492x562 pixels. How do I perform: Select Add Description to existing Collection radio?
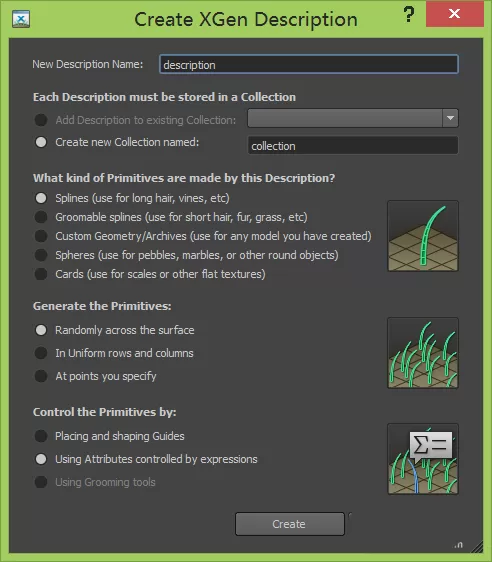[x=41, y=120]
